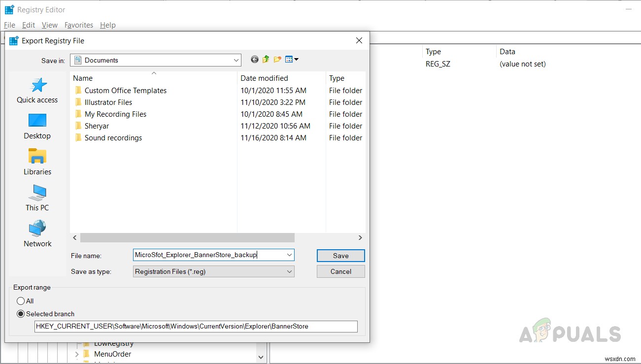Create a new folder in Documents

pyautogui.click(x=277, y=60)
